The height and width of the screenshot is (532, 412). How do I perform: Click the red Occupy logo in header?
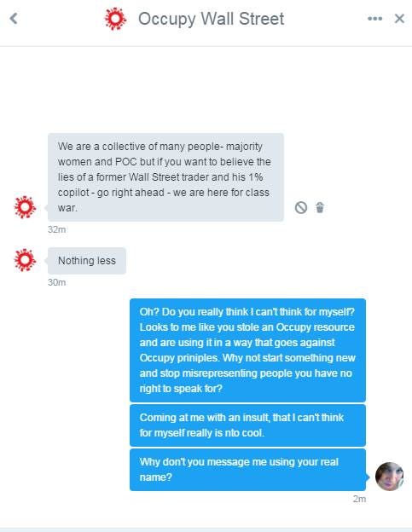click(x=115, y=19)
